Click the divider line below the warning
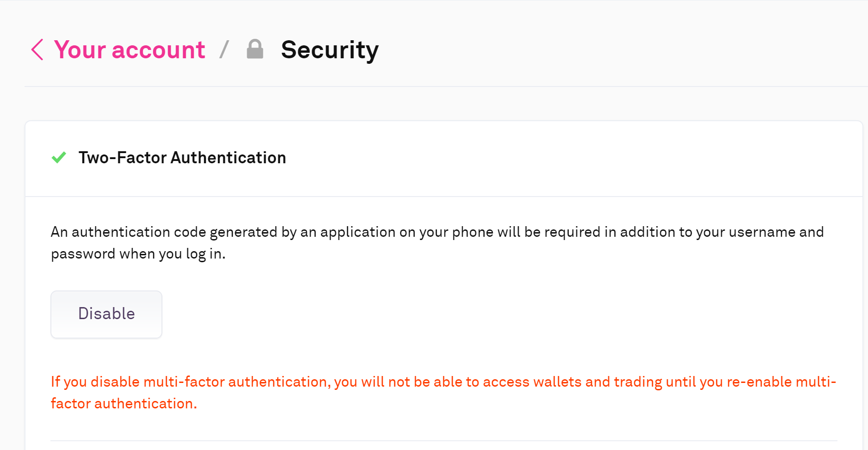 (443, 441)
